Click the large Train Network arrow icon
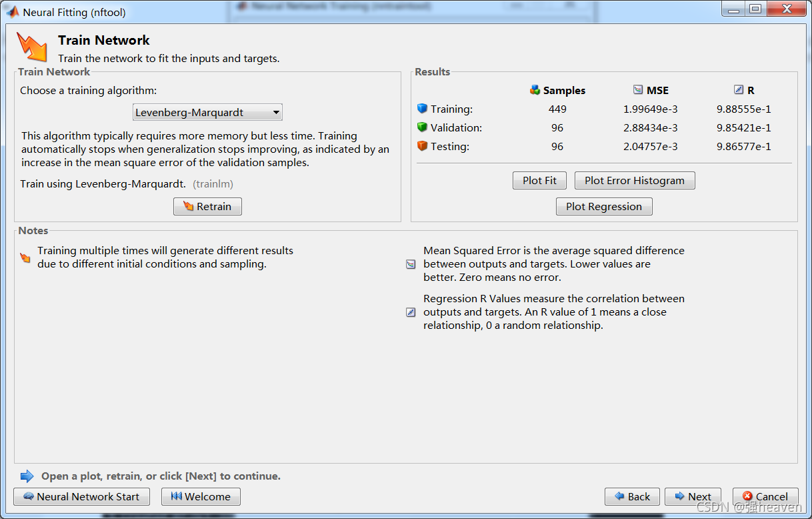This screenshot has height=519, width=812. 32,47
